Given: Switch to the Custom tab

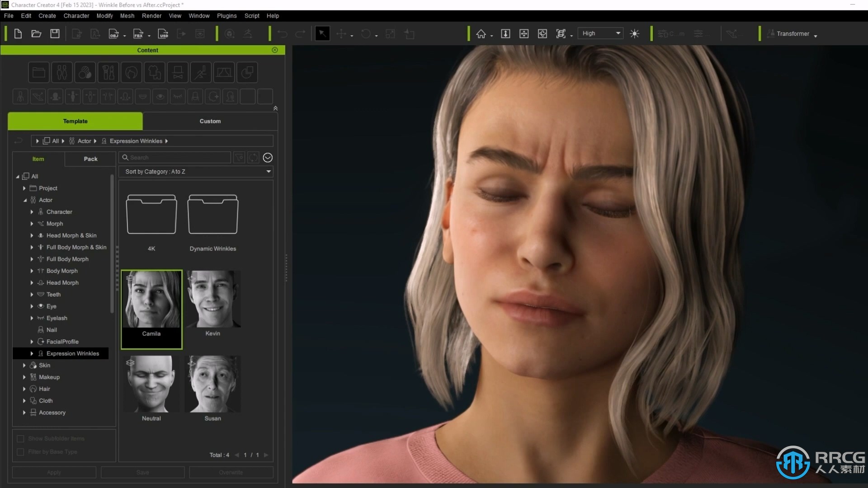Looking at the screenshot, I should (210, 121).
